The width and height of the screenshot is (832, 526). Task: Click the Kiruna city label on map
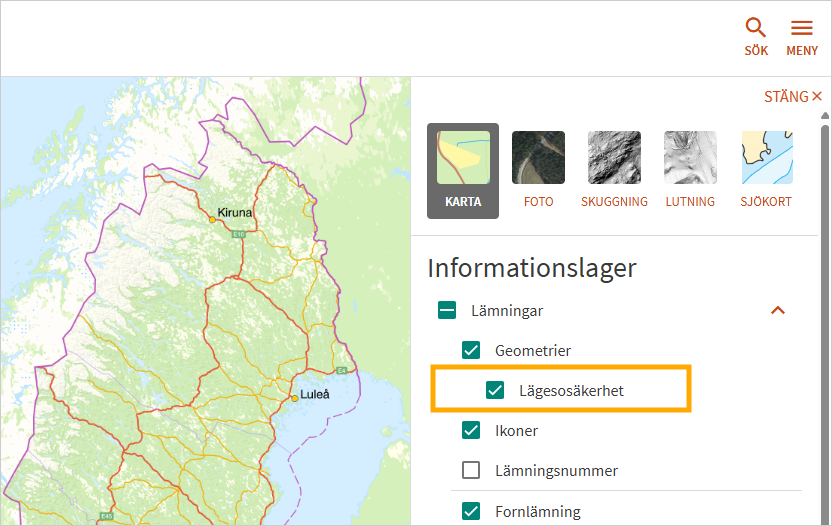coord(235,212)
